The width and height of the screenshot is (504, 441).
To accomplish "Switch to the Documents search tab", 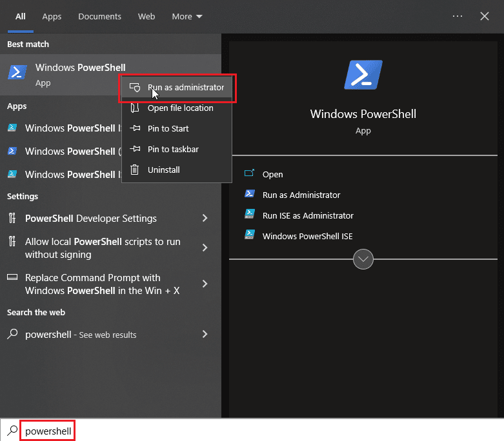I will point(99,16).
